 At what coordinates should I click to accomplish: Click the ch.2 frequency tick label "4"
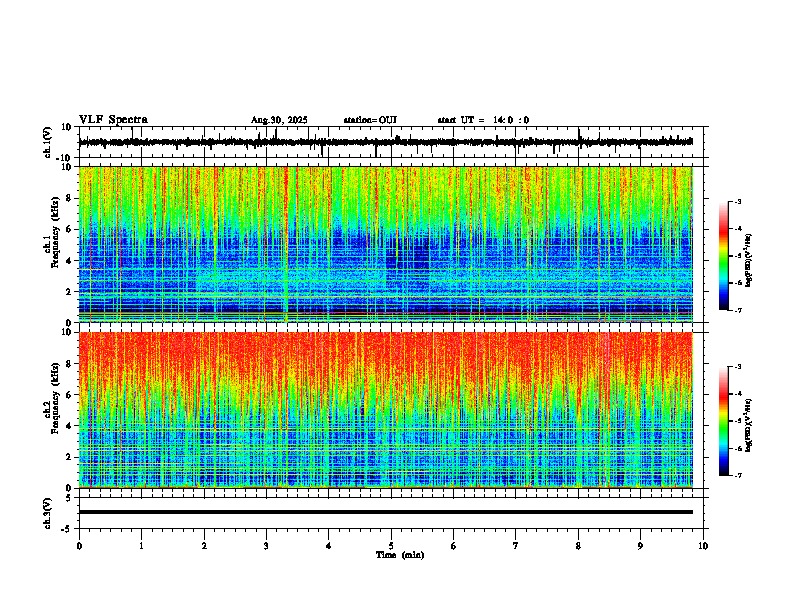click(69, 426)
